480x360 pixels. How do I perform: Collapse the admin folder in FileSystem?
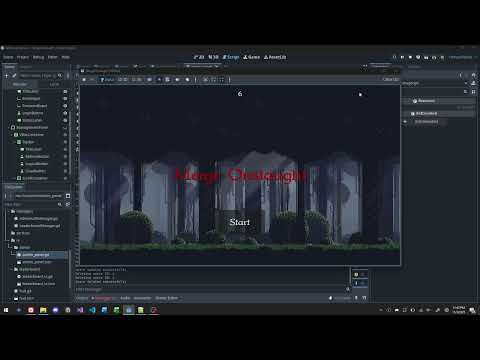point(12,247)
